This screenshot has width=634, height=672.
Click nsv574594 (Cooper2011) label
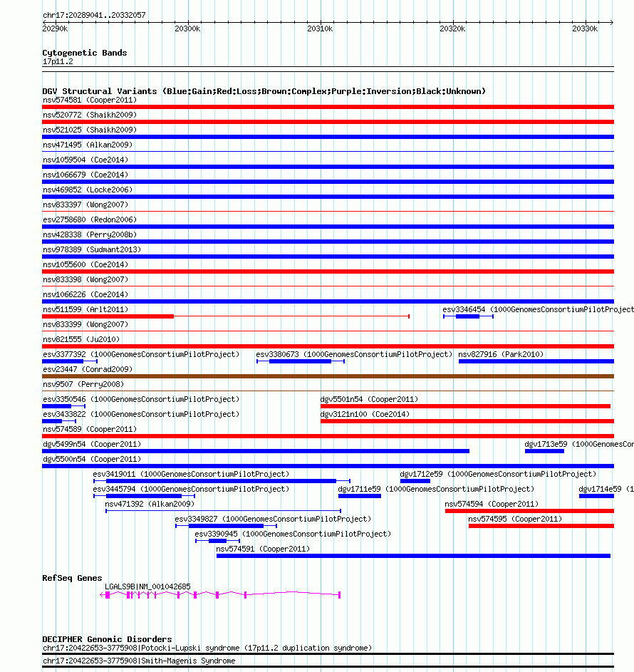pos(492,504)
